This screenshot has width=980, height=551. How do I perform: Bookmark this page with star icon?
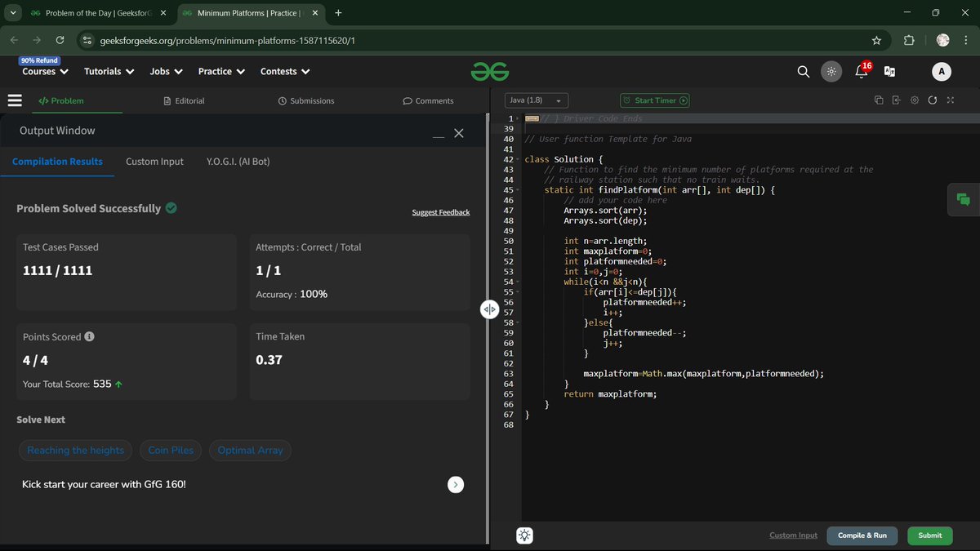pos(876,40)
